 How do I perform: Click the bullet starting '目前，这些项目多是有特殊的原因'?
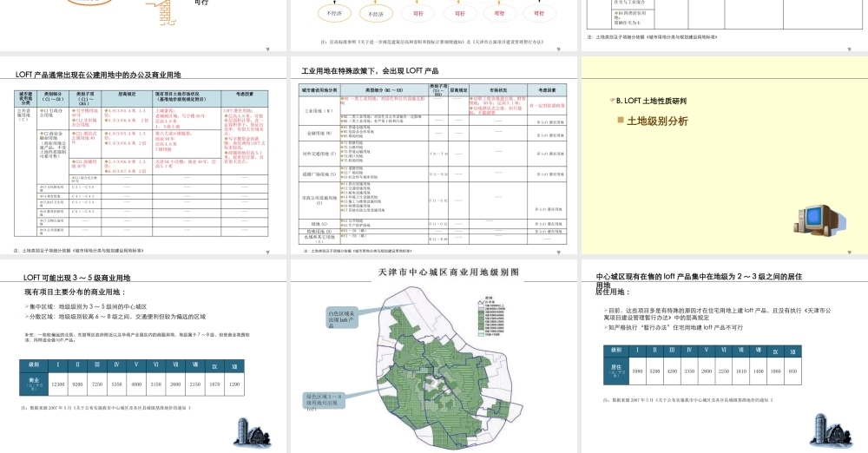pos(718,314)
